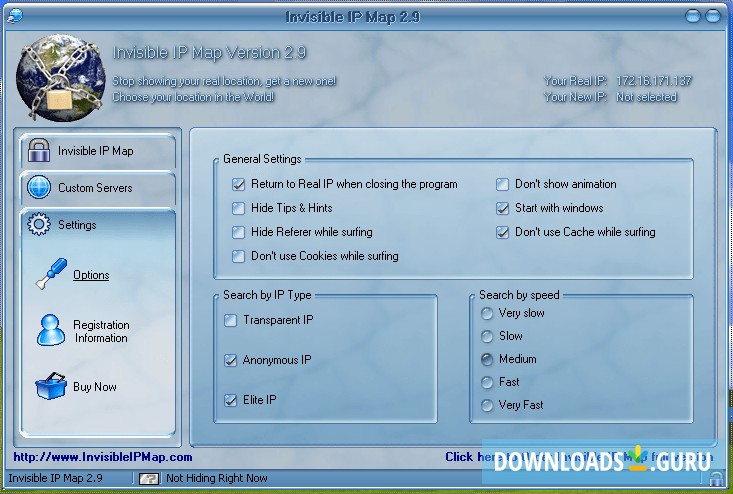
Task: Click the screwdriver Options icon
Action: [x=51, y=274]
